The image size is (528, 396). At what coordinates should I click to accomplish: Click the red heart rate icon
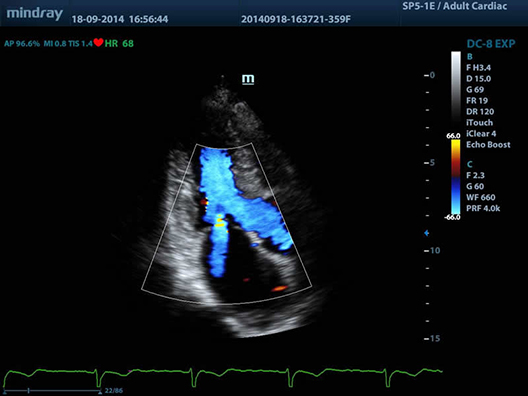click(98, 42)
